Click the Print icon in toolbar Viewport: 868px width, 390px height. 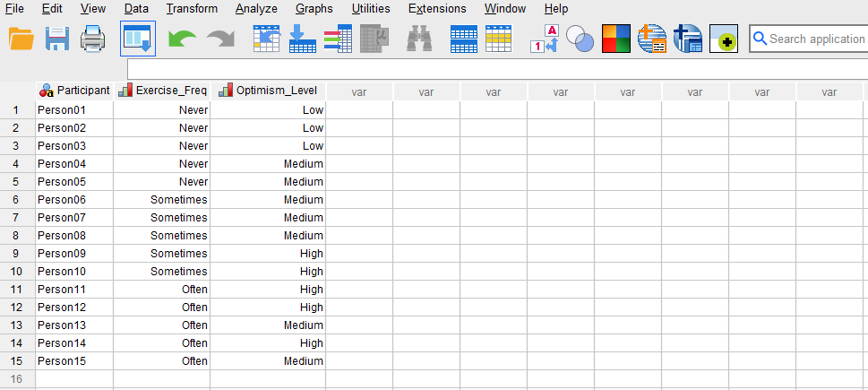point(93,39)
